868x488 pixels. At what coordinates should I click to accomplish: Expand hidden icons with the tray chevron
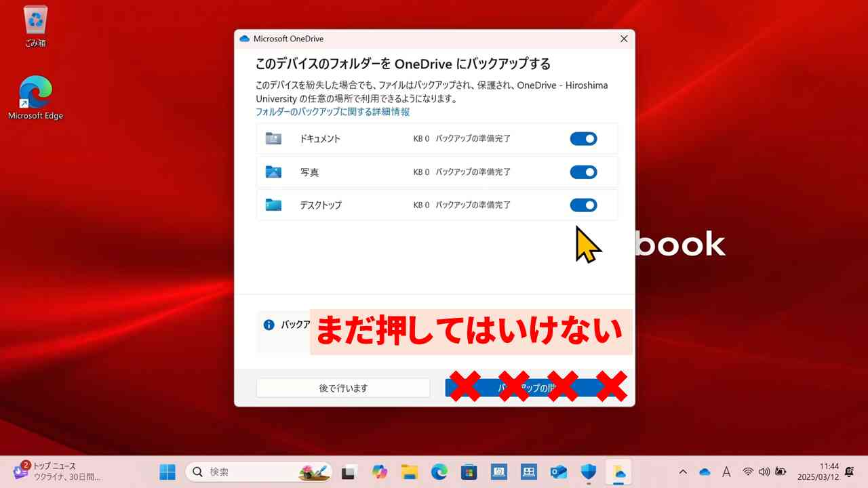(683, 472)
